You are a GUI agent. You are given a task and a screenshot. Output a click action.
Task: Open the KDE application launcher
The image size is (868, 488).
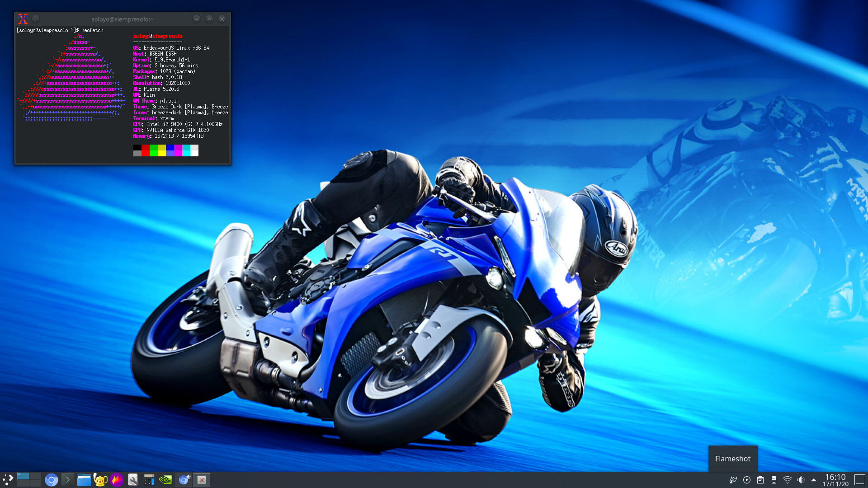[8, 479]
